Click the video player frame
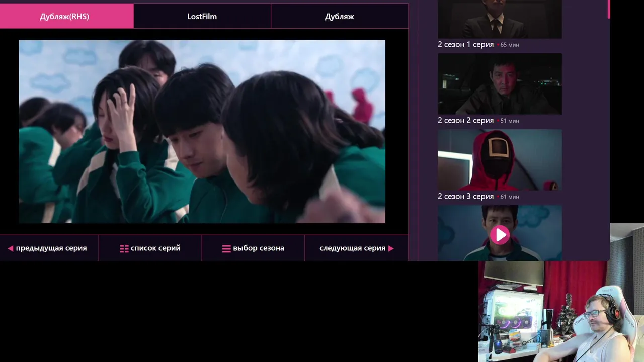This screenshot has height=362, width=644. (202, 132)
